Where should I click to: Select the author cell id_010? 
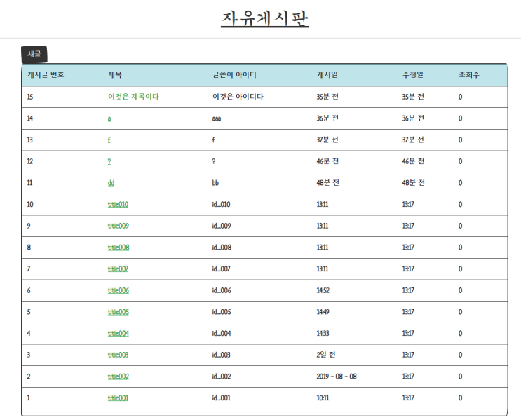coord(222,204)
